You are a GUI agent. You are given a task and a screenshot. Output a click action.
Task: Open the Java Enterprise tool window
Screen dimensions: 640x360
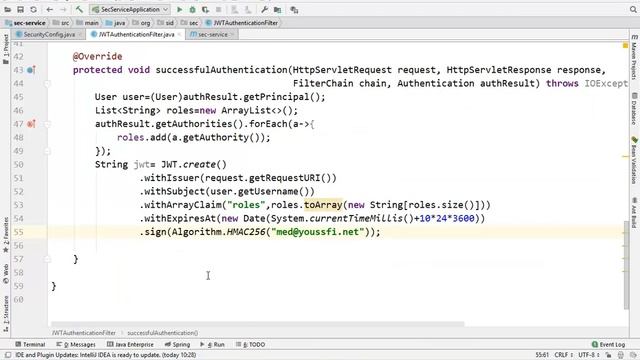(130, 344)
